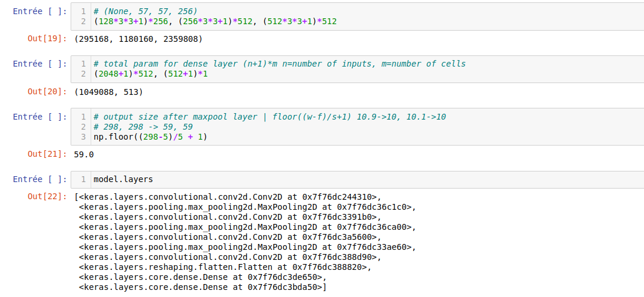Select the Out[22] output prompt
Screen dimensions: 644x297
(x=47, y=197)
